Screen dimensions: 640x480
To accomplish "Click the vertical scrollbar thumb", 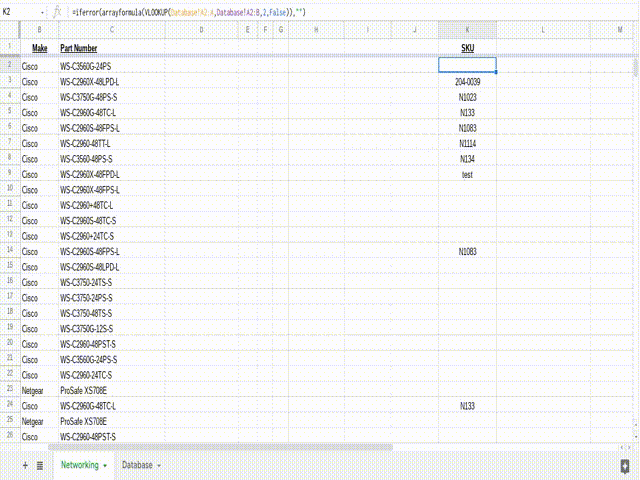I will tap(636, 67).
